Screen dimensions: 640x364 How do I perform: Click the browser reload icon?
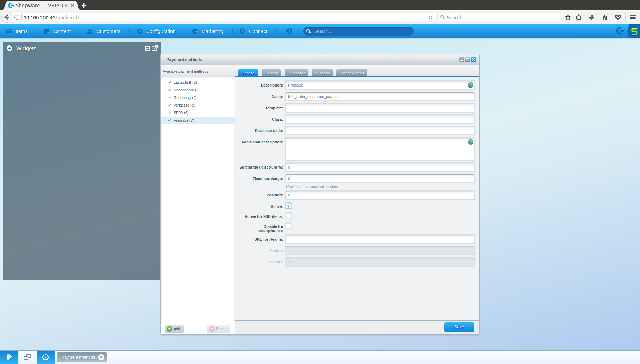430,17
